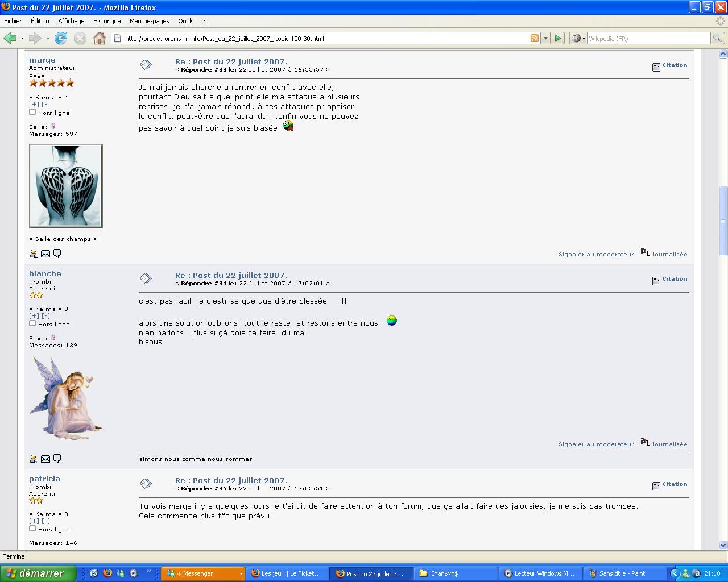Open the Marque-pages menu
The height and width of the screenshot is (582, 728).
click(150, 21)
